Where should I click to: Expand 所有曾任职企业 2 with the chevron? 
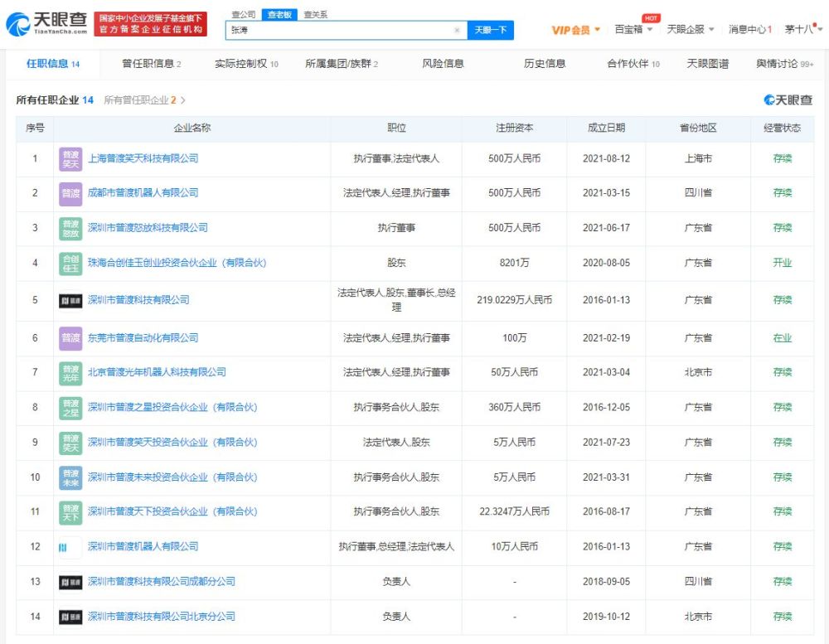(x=183, y=100)
